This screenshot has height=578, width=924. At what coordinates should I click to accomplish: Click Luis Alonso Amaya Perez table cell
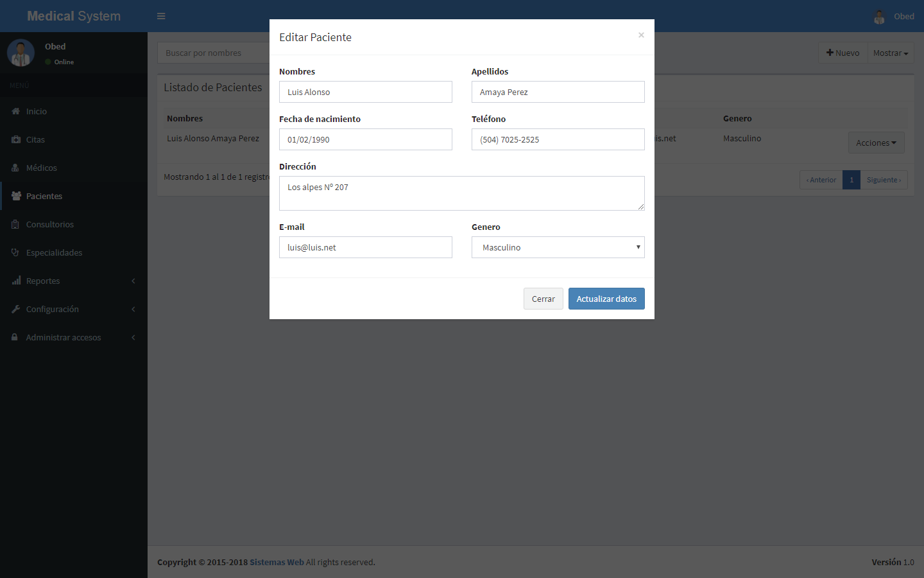click(x=213, y=138)
